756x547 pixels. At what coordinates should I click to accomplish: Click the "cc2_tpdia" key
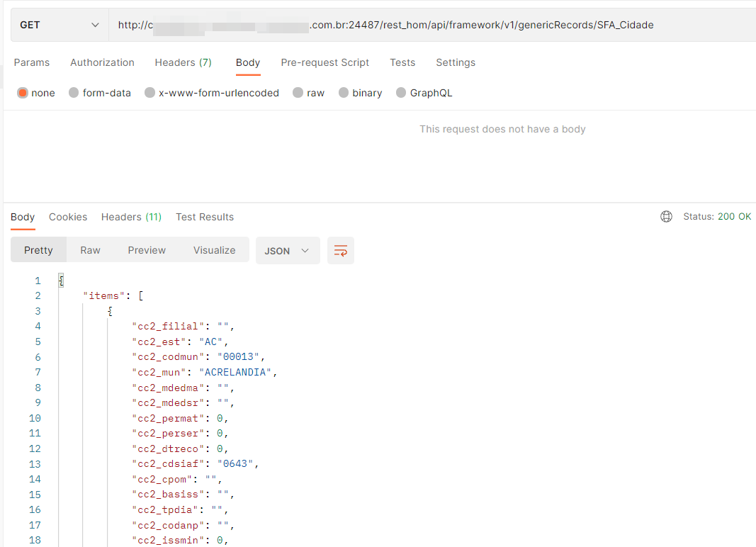(165, 510)
